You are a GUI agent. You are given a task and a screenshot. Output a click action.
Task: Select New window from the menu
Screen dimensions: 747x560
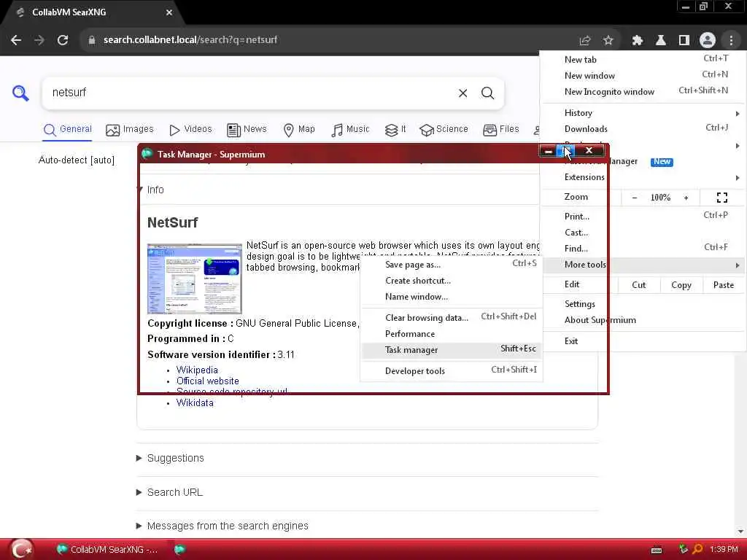643,76
